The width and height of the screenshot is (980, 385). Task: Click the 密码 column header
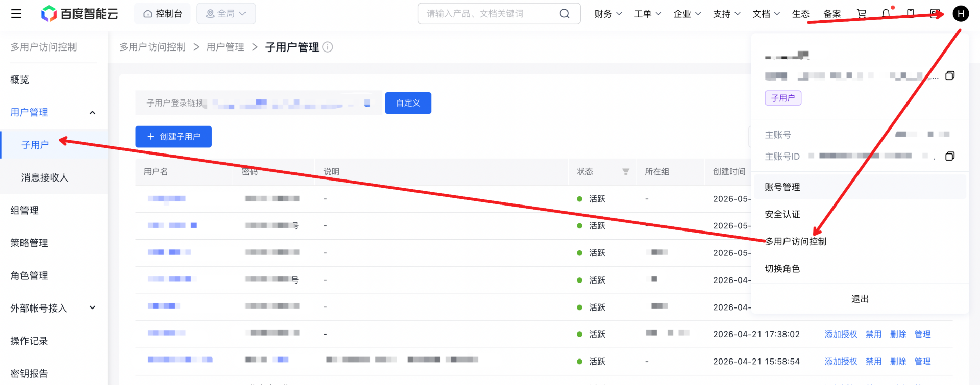click(250, 172)
